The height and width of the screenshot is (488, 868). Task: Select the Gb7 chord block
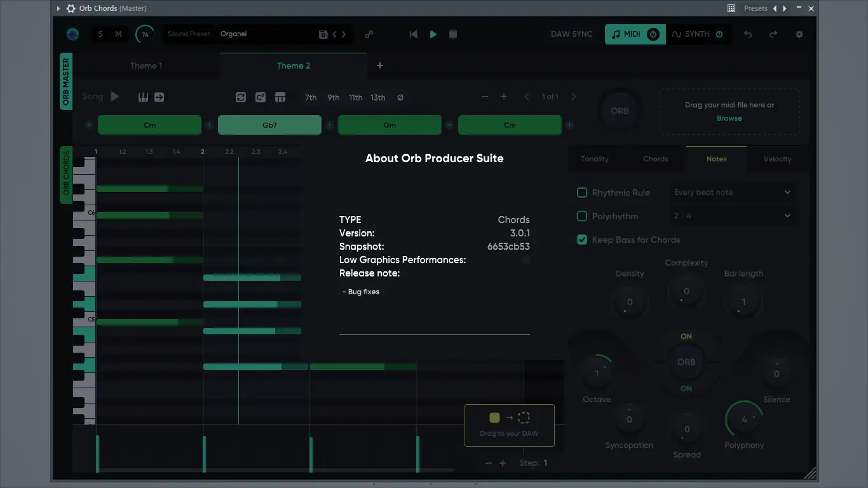coord(269,125)
